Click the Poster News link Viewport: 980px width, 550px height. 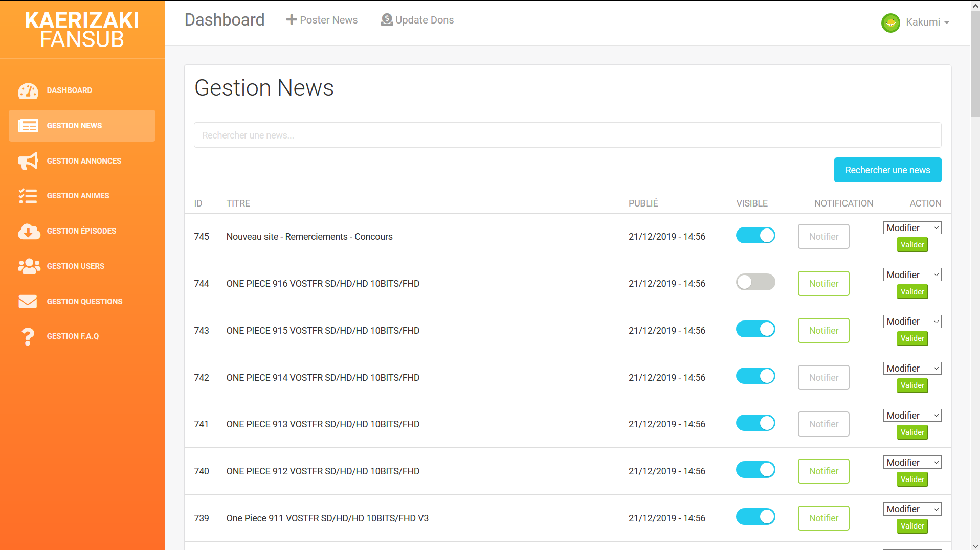tap(322, 20)
